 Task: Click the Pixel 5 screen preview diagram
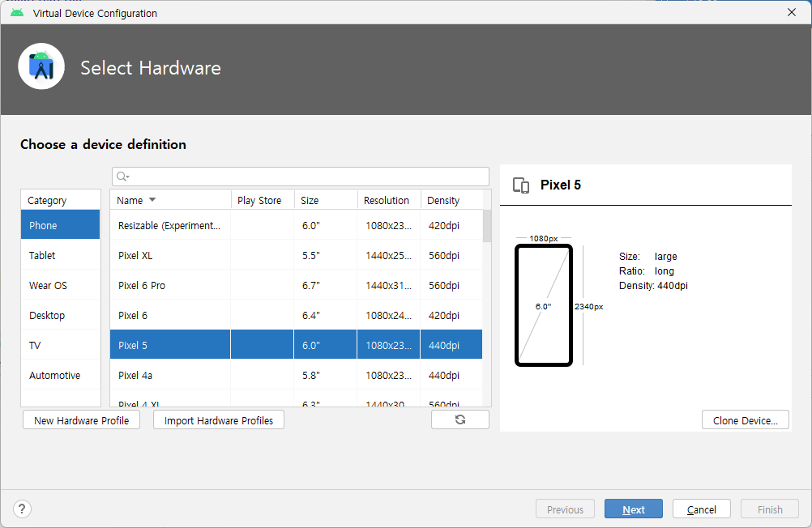pos(544,305)
